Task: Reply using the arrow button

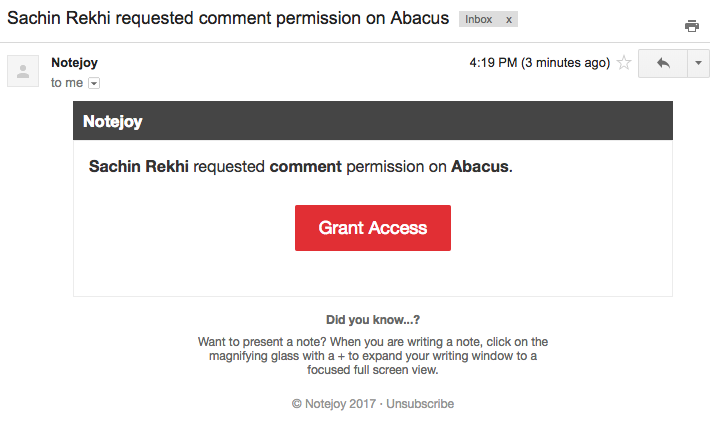Action: [x=663, y=63]
